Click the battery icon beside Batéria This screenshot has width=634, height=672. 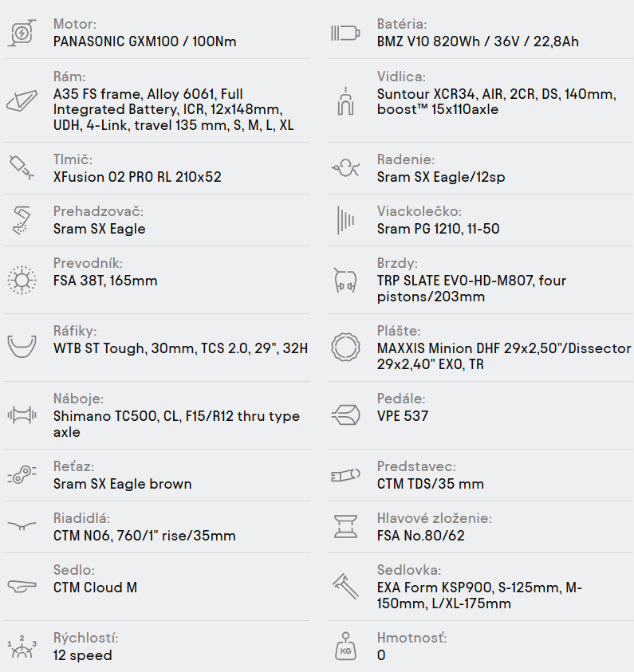345,33
